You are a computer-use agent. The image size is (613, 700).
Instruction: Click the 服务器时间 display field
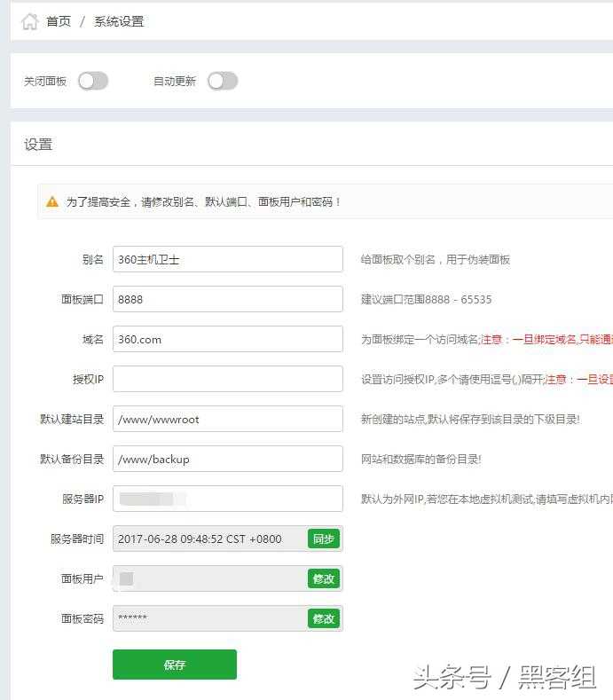pyautogui.click(x=210, y=539)
